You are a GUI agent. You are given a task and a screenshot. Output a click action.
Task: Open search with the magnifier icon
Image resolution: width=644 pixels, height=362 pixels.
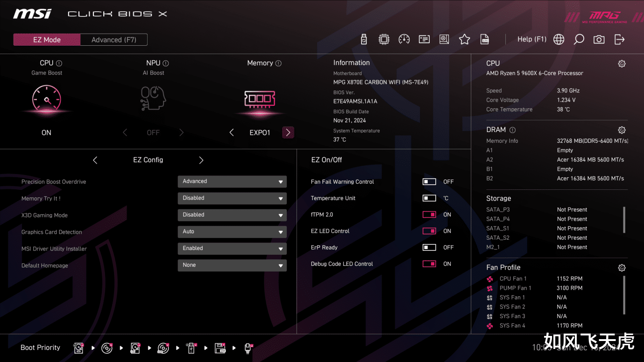pyautogui.click(x=579, y=40)
